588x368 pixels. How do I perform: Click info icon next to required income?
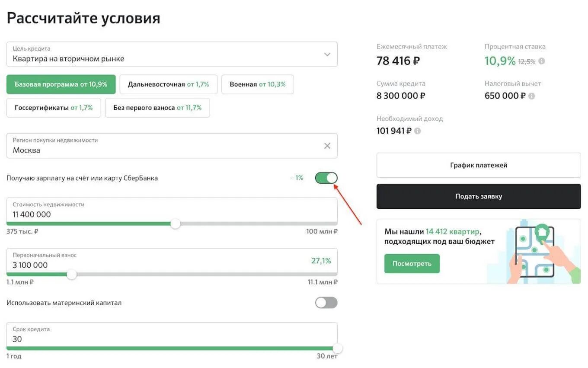coord(417,131)
